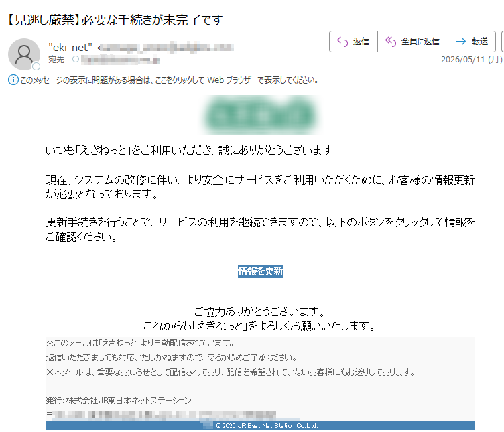
Task: Open the 情報を更新 link
Action: (x=260, y=271)
